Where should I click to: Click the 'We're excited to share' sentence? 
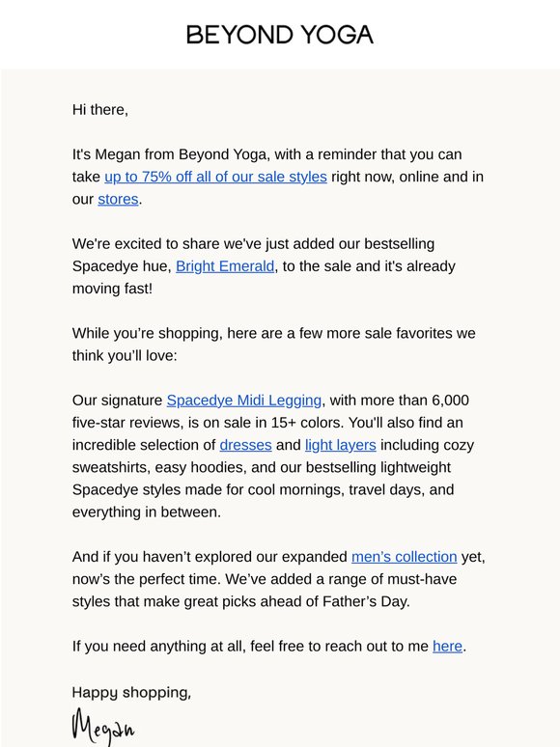264,266
